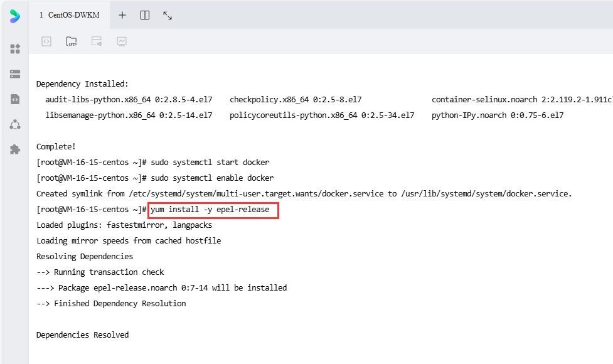613x364 pixels.
Task: Open the cluster nodes sidebar icon
Action: click(15, 125)
